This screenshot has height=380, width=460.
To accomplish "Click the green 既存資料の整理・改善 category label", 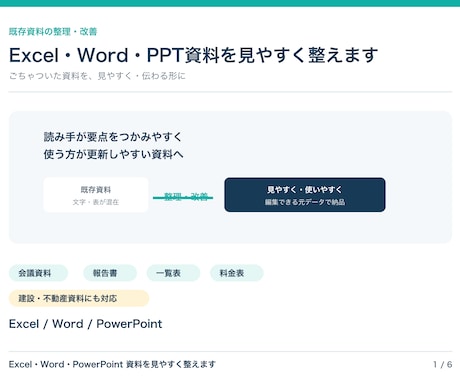I will pyautogui.click(x=53, y=32).
